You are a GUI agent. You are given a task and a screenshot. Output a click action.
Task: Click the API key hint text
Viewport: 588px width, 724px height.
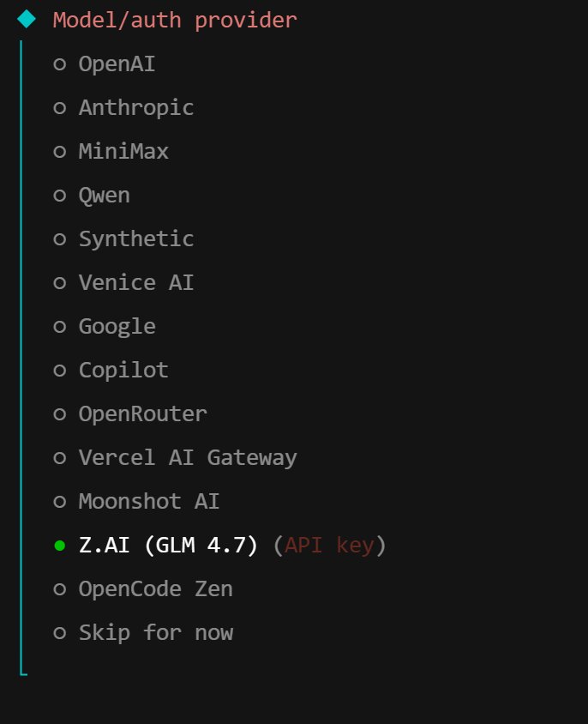pyautogui.click(x=329, y=545)
